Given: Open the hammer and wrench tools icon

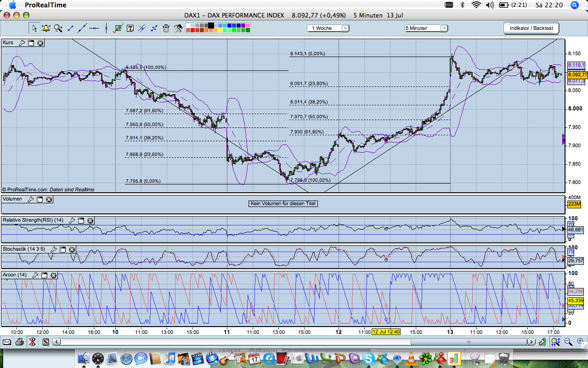Looking at the screenshot, I should pyautogui.click(x=178, y=28).
